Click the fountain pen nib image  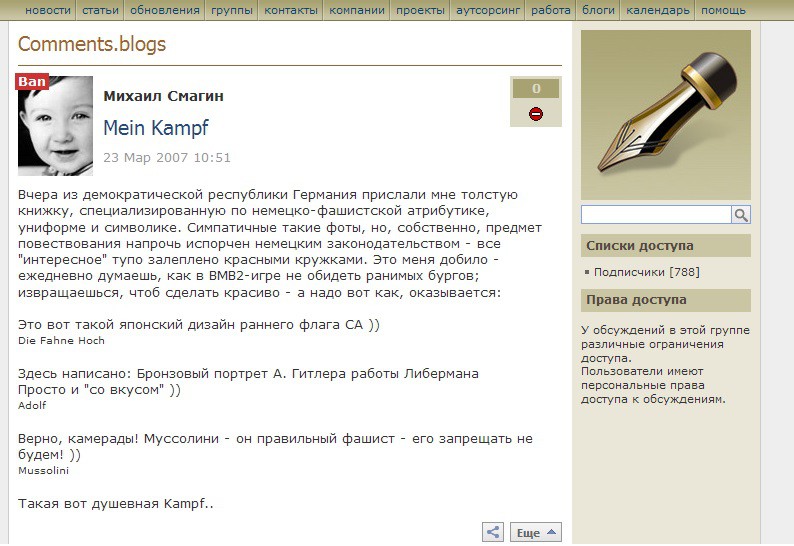pos(665,114)
